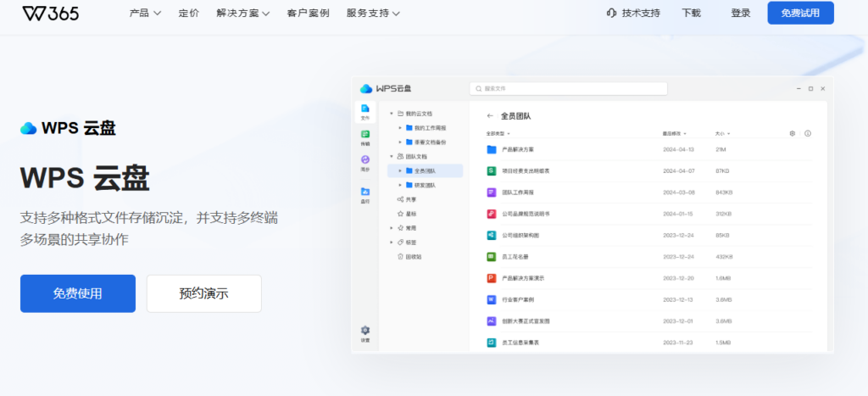Screen dimensions: 868x396
Task: Expand the 我的工作周报 folder arrow
Action: point(400,128)
